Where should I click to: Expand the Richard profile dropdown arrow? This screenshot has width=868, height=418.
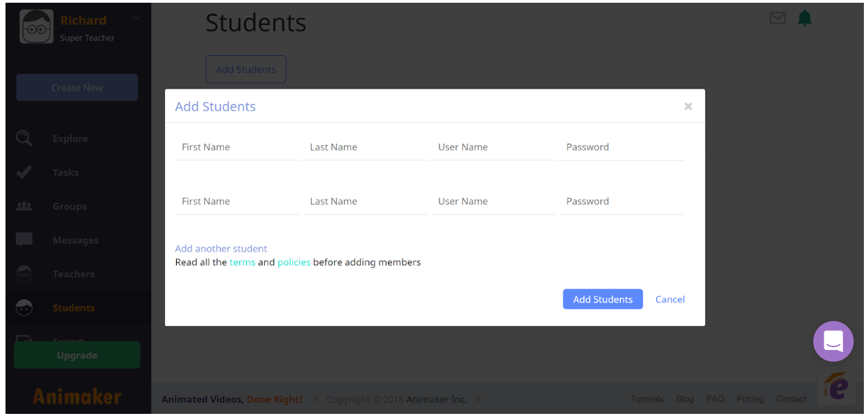tap(135, 18)
